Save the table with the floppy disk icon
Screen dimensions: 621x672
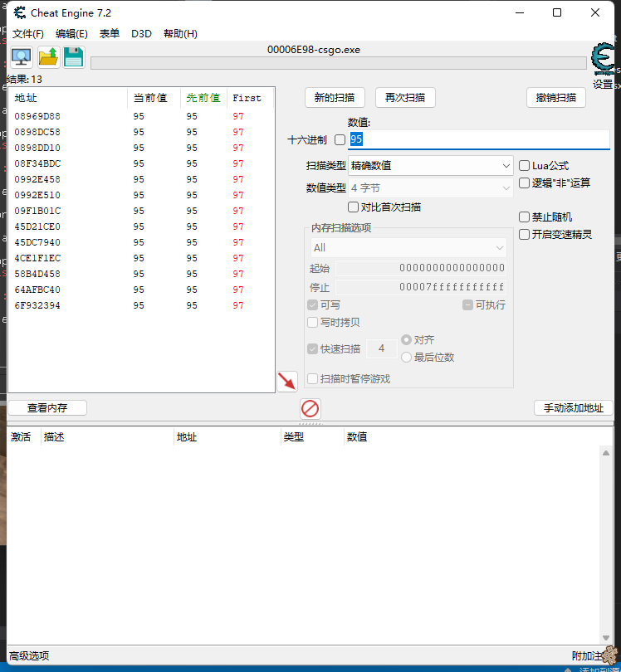[x=74, y=57]
